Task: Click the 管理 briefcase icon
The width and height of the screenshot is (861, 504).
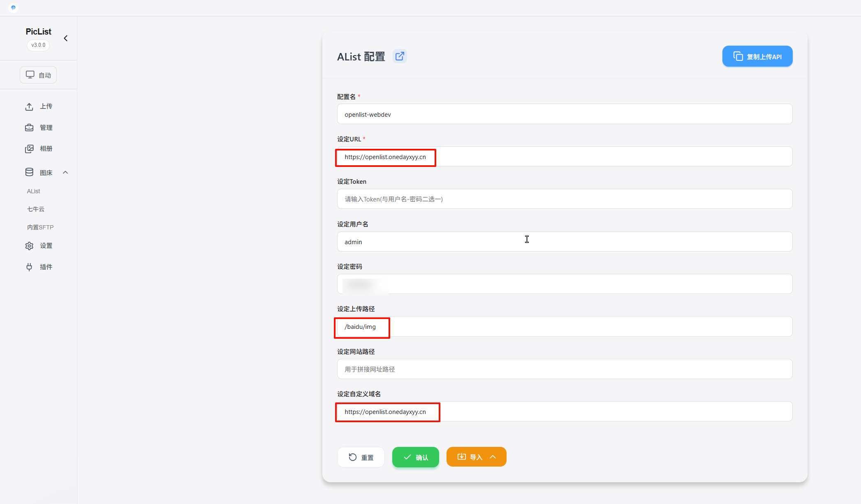Action: coord(29,127)
